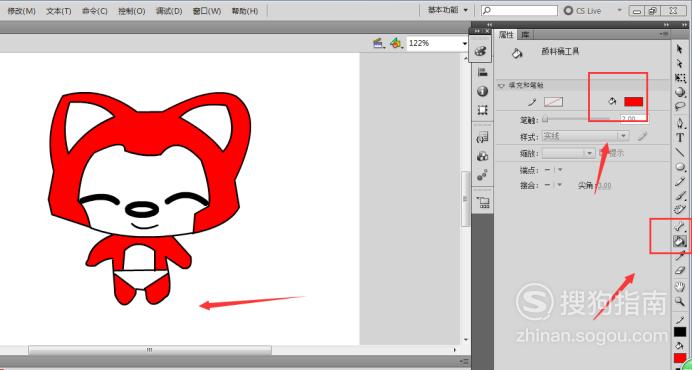Select the Subselection tool
Screen dimensions: 692x370
pyautogui.click(x=680, y=64)
